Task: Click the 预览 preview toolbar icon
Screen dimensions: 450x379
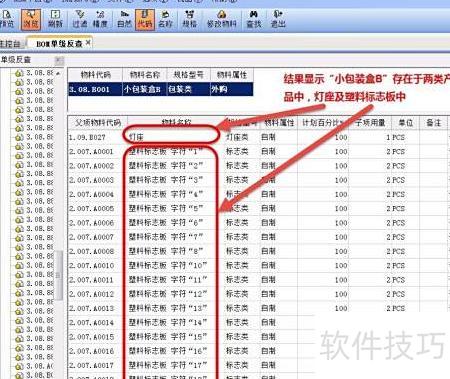Action: [x=7, y=19]
